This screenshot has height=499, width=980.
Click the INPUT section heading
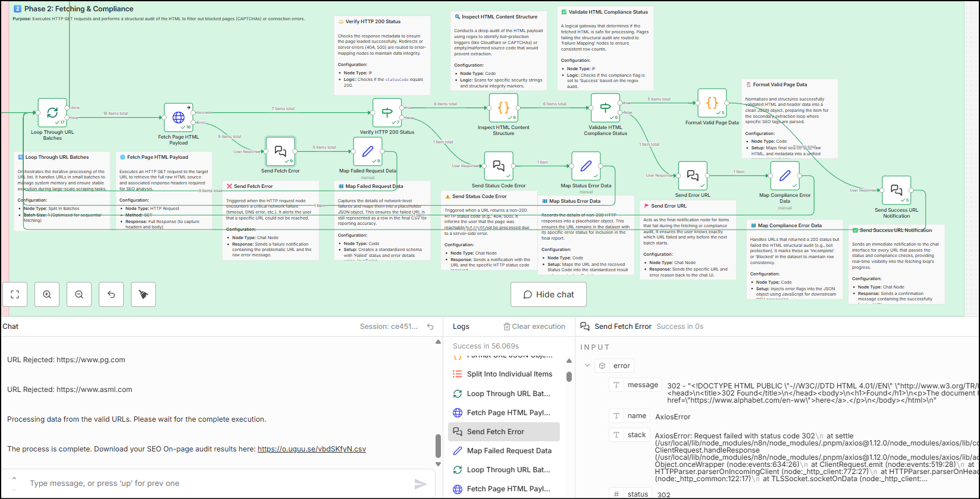click(595, 347)
